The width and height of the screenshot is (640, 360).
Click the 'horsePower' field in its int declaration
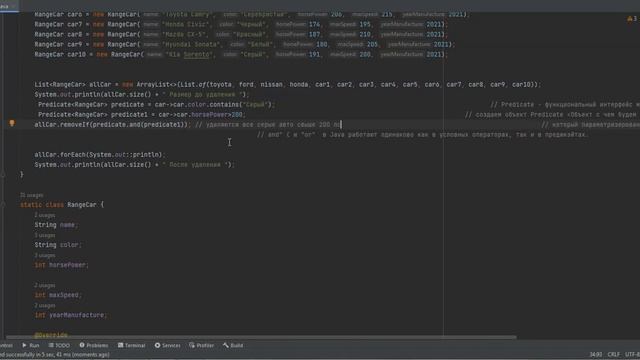(67, 265)
